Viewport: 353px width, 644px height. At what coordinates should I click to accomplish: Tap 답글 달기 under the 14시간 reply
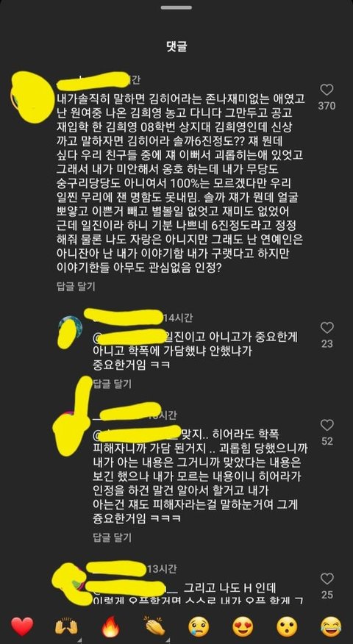coord(113,384)
